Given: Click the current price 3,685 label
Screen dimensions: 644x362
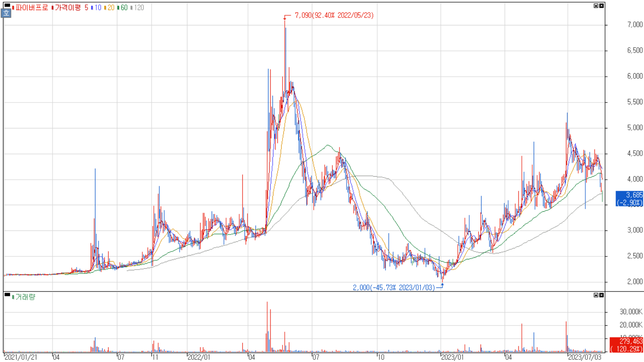Looking at the screenshot, I should pos(630,199).
